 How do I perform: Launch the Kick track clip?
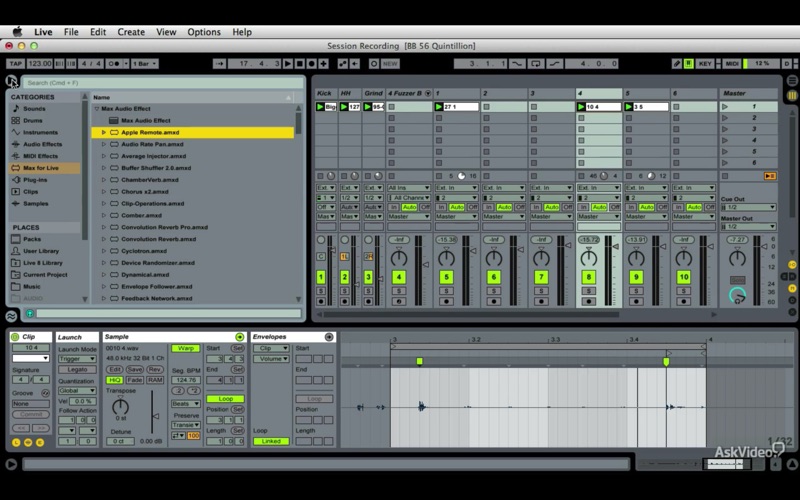(320, 107)
